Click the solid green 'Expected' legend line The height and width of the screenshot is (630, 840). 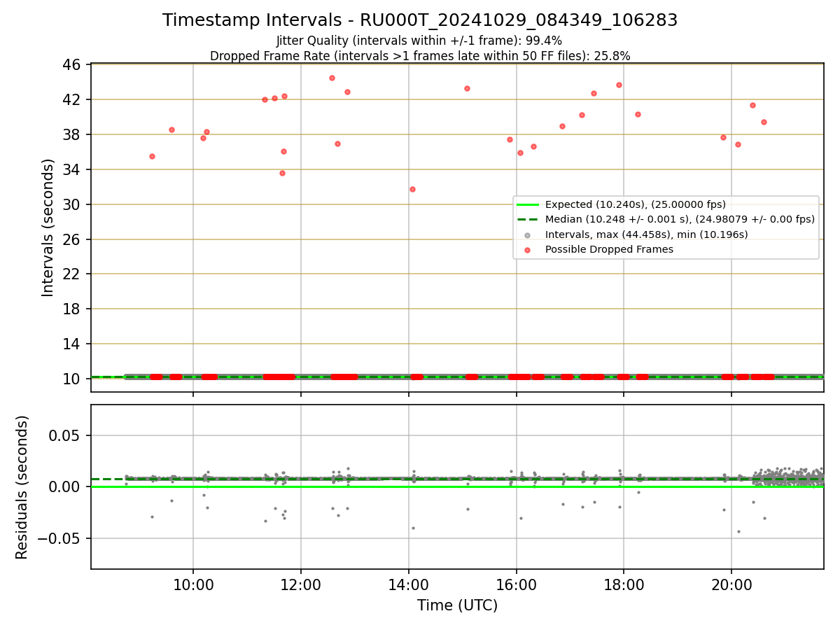[x=527, y=204]
